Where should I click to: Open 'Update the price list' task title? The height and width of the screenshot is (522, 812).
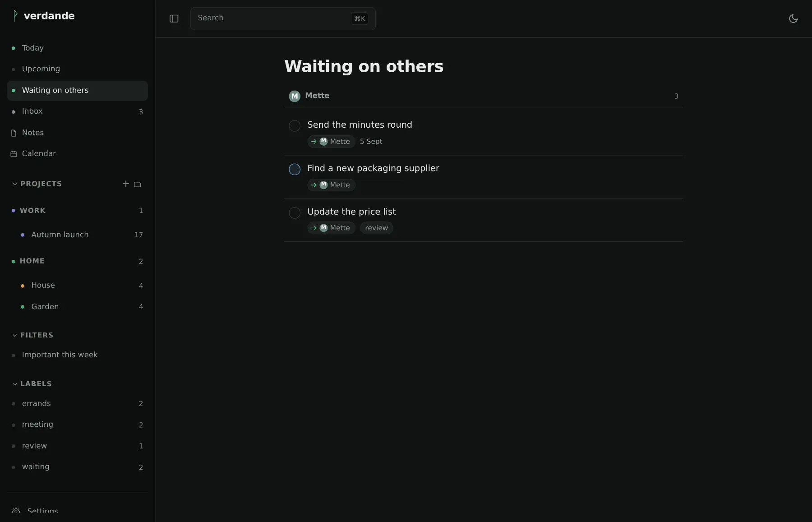tap(351, 212)
